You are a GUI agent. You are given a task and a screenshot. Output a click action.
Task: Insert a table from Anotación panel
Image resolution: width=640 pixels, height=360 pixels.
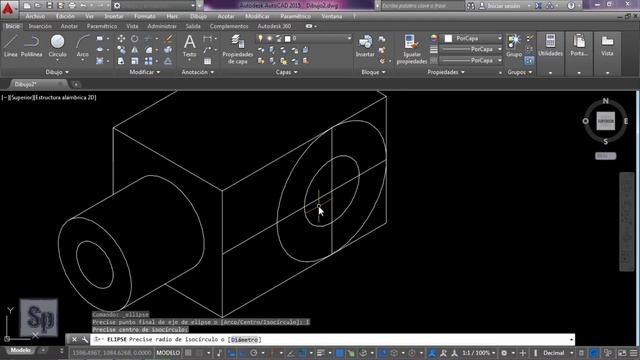point(207,61)
